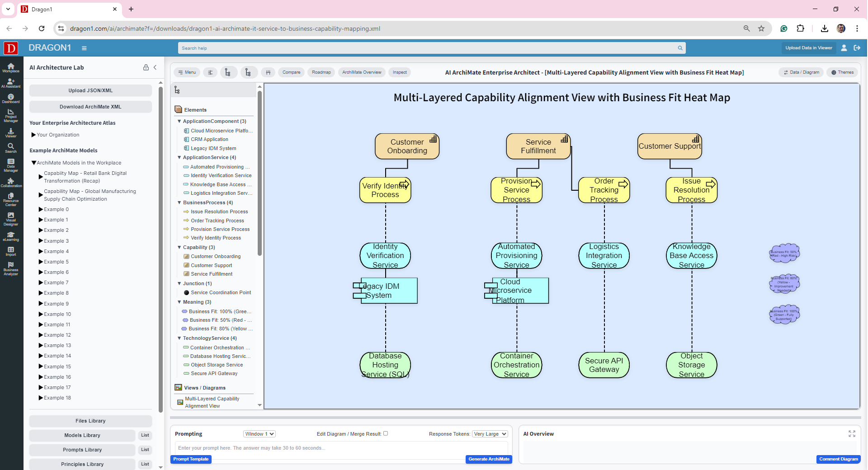The image size is (868, 470).
Task: Open the Window 1 dropdown
Action: [259, 434]
